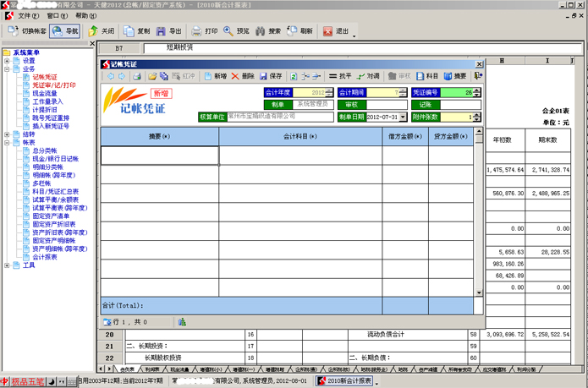The image size is (588, 388).
Task: Toggle the 导航 navigation pane button
Action: point(64,31)
